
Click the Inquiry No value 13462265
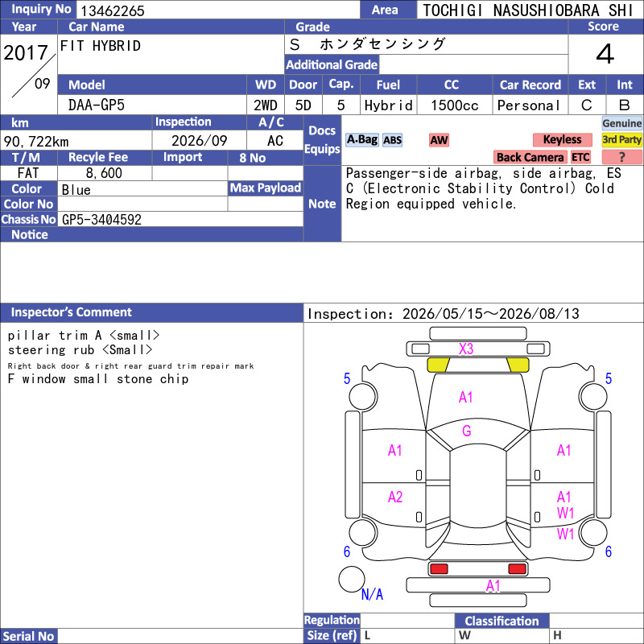click(113, 10)
